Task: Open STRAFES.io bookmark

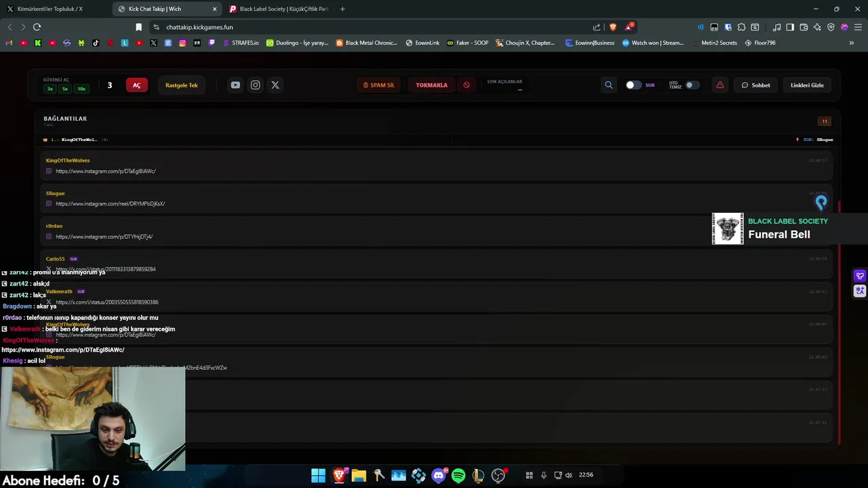Action: click(x=241, y=43)
